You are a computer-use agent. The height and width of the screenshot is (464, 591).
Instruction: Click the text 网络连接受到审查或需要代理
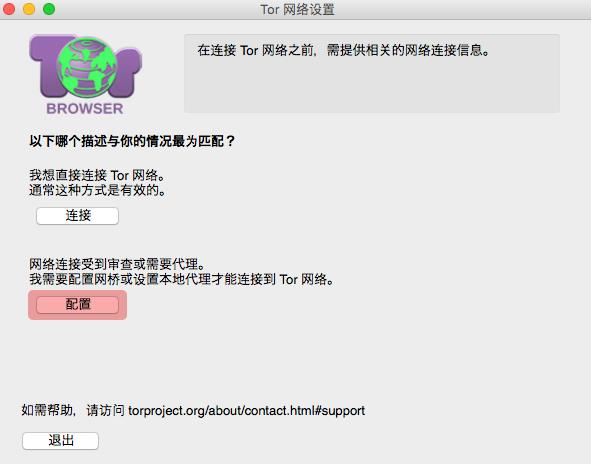[117, 264]
